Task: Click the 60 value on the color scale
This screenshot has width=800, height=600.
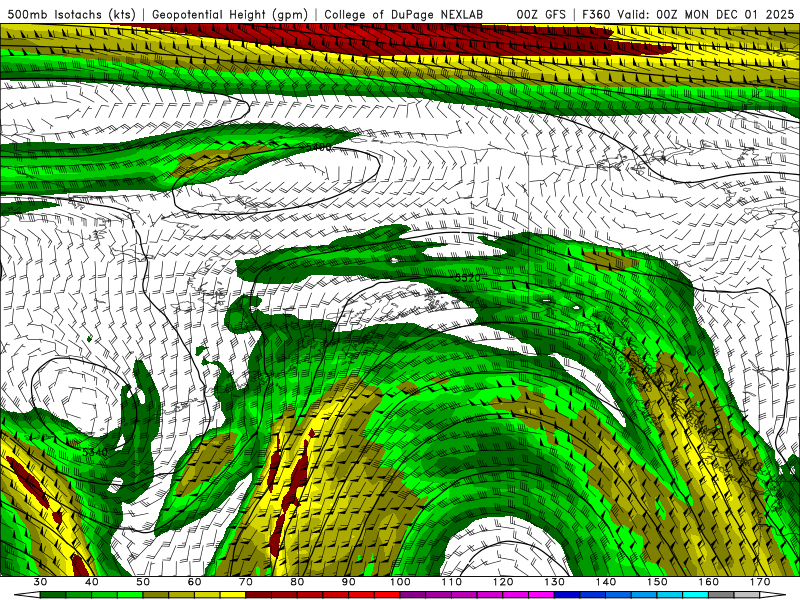Action: point(194,582)
